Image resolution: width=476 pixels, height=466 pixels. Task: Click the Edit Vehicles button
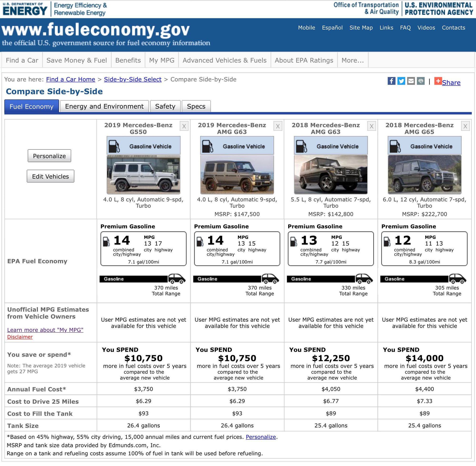coord(50,176)
